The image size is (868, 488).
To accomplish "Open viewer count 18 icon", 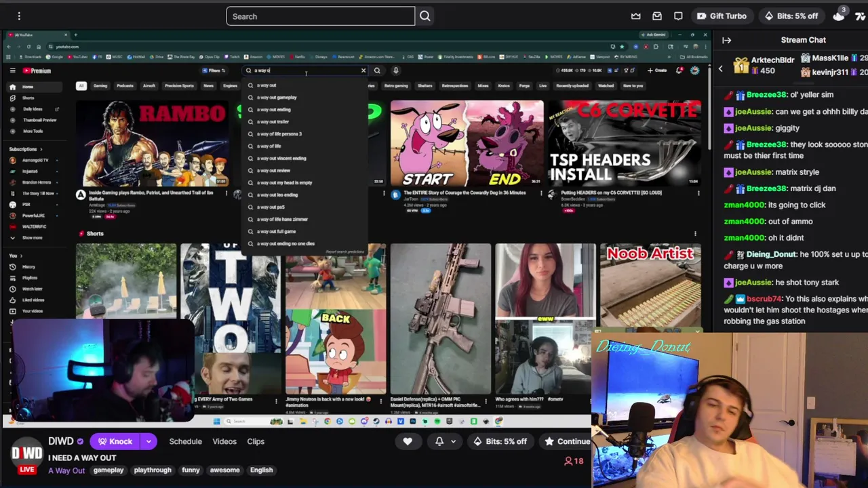I will tap(574, 461).
